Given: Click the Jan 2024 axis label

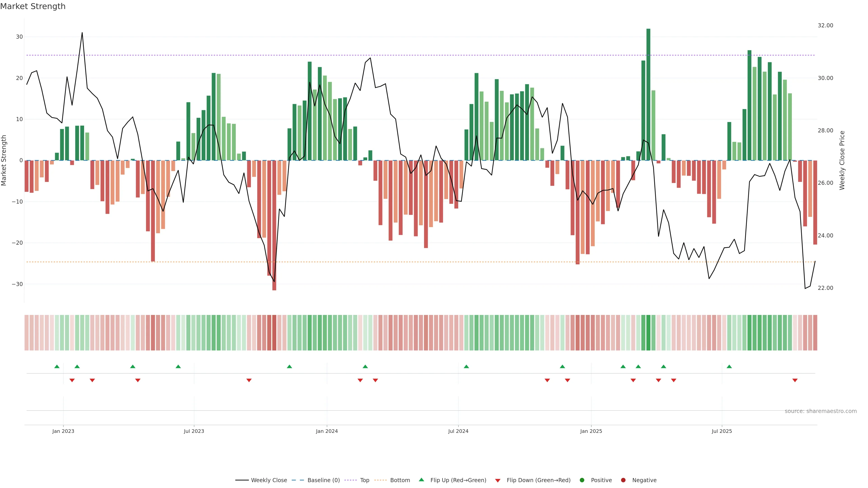Looking at the screenshot, I should pyautogui.click(x=326, y=431).
